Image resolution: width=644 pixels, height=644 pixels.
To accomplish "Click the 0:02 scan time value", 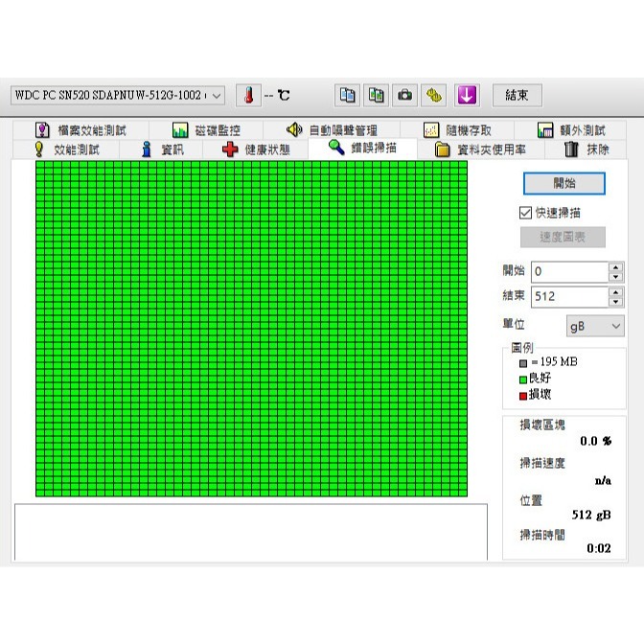I will click(x=598, y=548).
